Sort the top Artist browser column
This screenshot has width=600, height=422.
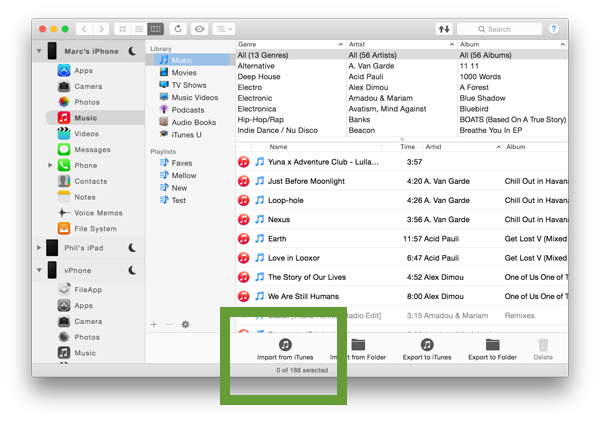pyautogui.click(x=401, y=44)
